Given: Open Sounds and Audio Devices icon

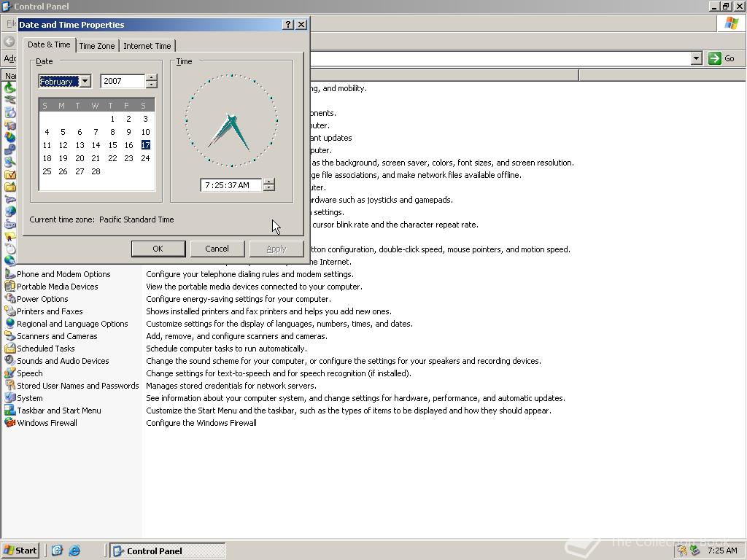Looking at the screenshot, I should point(10,360).
